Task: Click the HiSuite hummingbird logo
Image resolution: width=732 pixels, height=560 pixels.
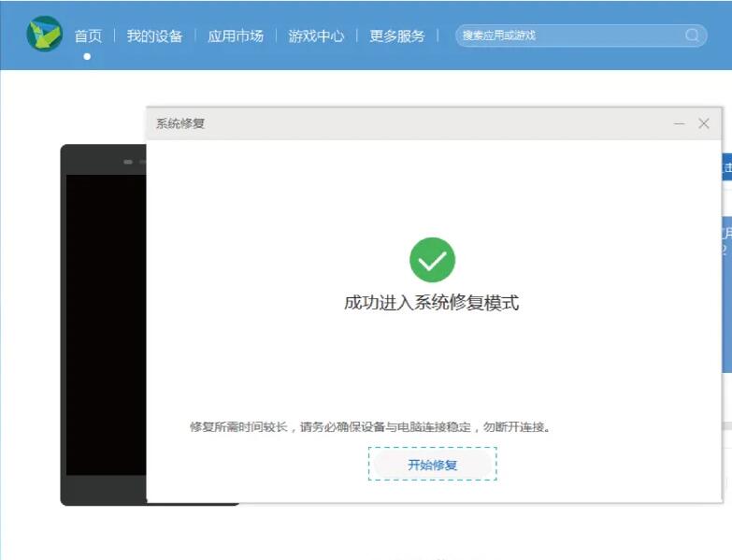Action: click(44, 34)
